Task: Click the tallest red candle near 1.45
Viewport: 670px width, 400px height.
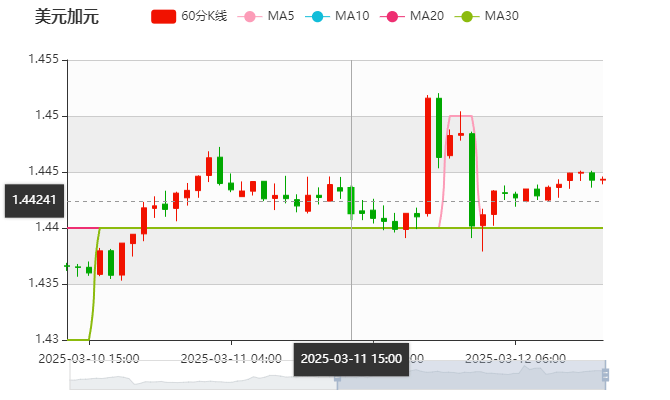Action: click(428, 156)
